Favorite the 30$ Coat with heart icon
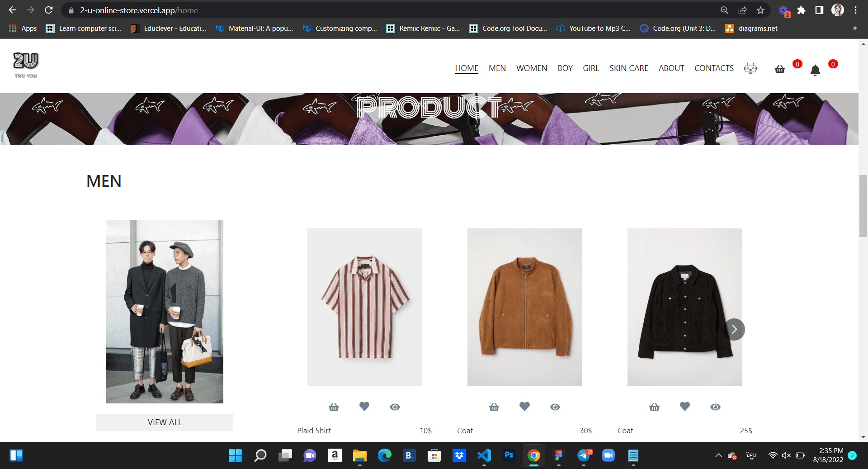Image resolution: width=868 pixels, height=469 pixels. (x=524, y=407)
